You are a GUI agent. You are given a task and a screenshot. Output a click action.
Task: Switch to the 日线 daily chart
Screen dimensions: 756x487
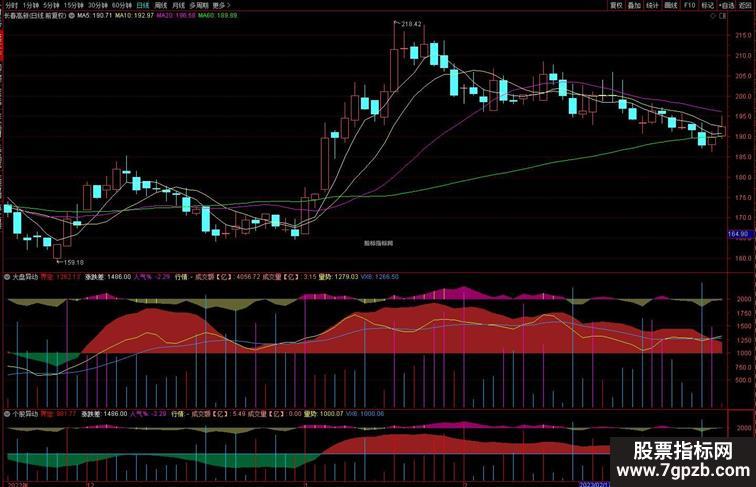[x=143, y=5]
